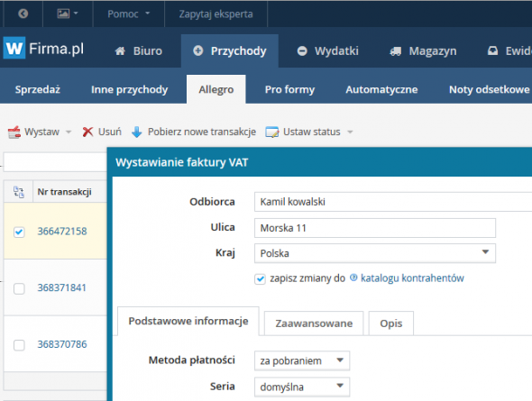The width and height of the screenshot is (532, 401).
Task: Open transaction 366472158 link
Action: [62, 232]
